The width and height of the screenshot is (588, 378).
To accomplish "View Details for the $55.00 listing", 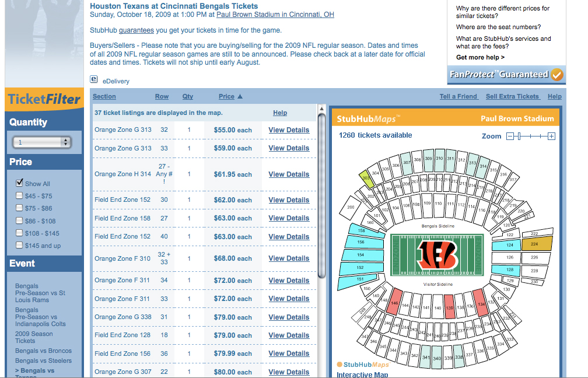I will pyautogui.click(x=289, y=130).
